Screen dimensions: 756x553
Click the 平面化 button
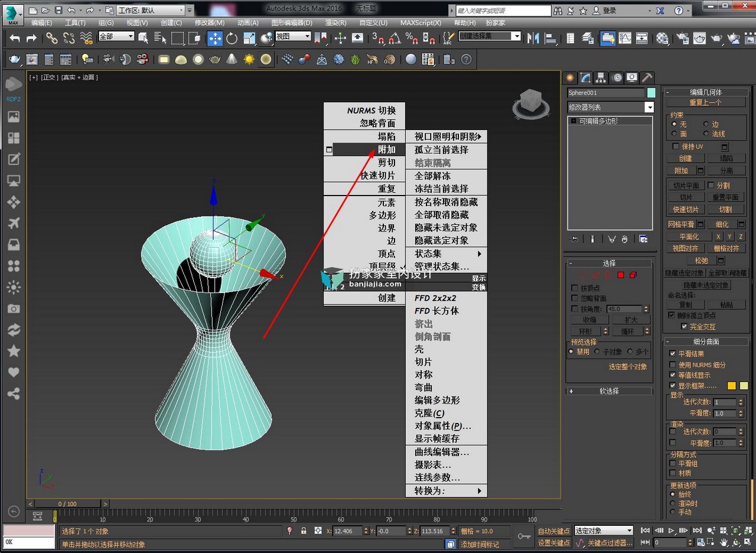689,236
